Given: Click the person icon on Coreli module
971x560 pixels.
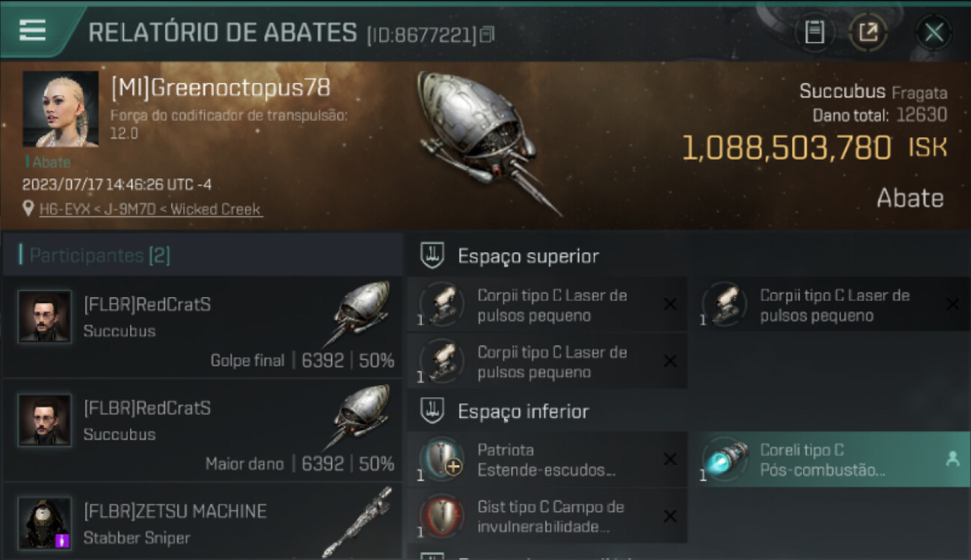Looking at the screenshot, I should click(x=952, y=460).
